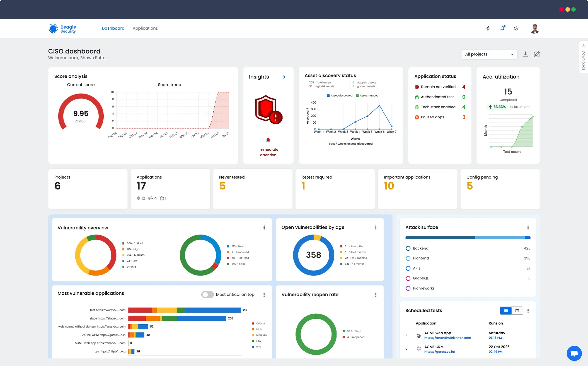This screenshot has height=366, width=588.
Task: Open the Downloads side panel
Action: tap(584, 57)
